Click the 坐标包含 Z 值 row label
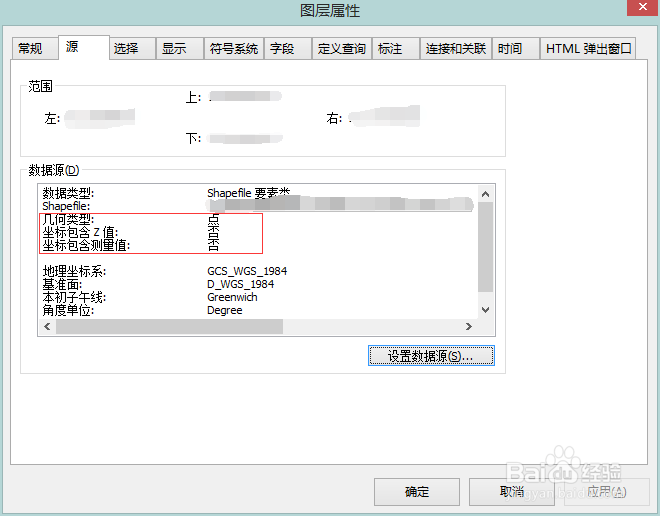This screenshot has width=660, height=516. (x=80, y=232)
